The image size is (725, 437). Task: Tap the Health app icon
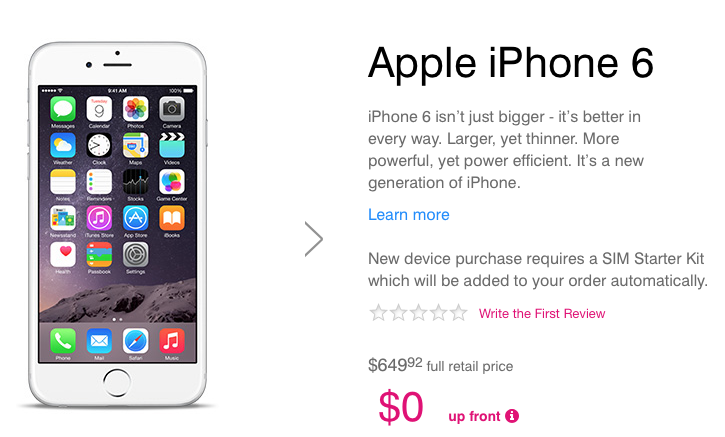point(63,254)
